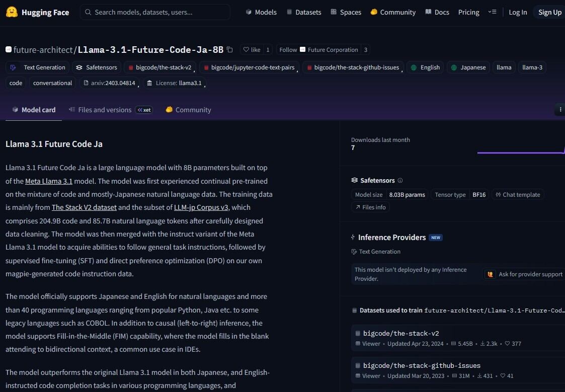Viewport: 565px width, 392px height.
Task: Open Models in the top navigation
Action: pyautogui.click(x=261, y=12)
